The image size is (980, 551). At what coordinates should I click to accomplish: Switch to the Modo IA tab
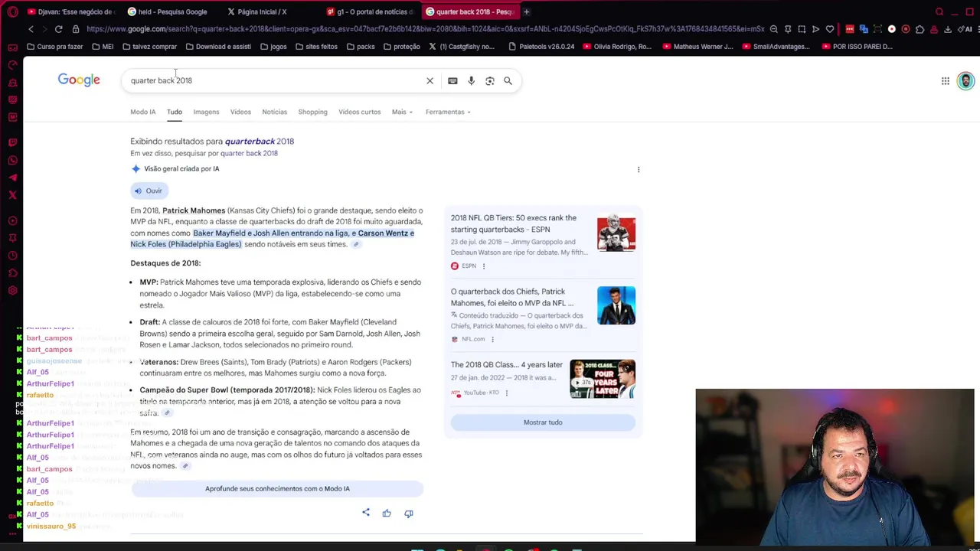pyautogui.click(x=142, y=112)
